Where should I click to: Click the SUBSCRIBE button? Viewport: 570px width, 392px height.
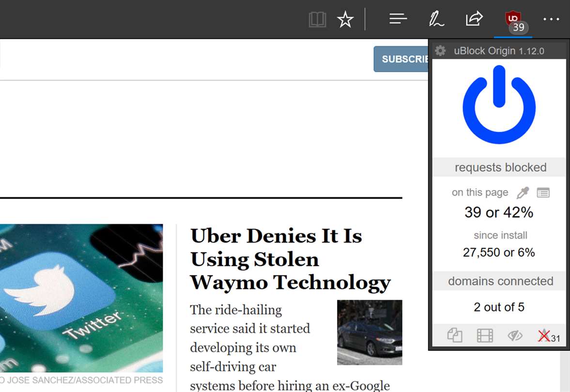tap(401, 59)
